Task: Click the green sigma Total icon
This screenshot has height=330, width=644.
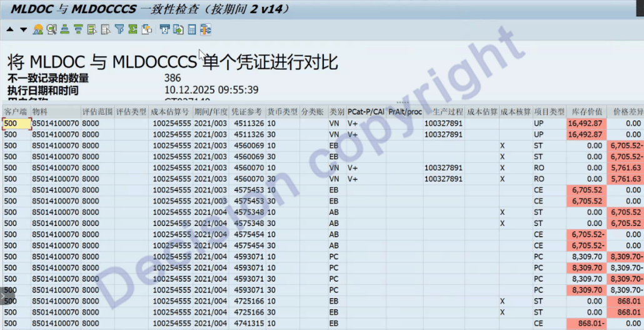Action: click(x=133, y=29)
